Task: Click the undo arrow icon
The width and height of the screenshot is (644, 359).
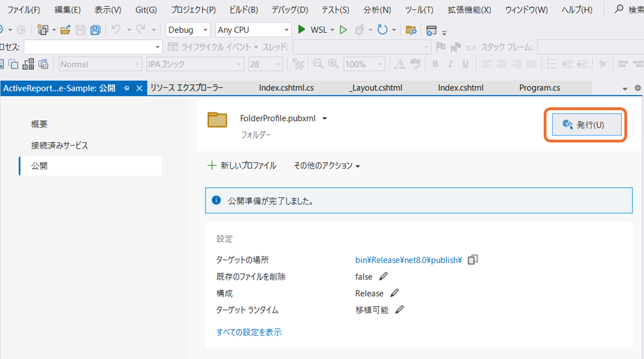Action: (116, 29)
